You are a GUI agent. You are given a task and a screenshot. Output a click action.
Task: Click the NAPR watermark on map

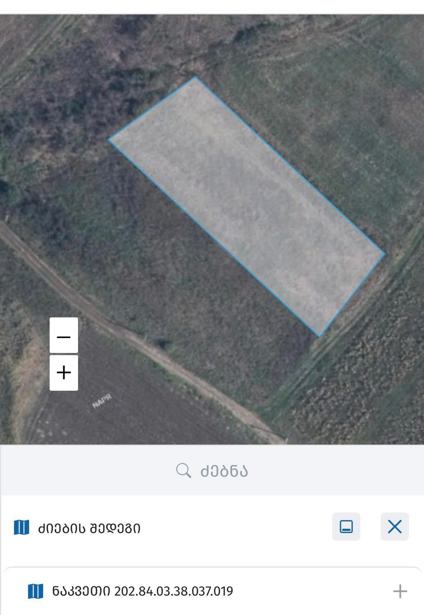tap(102, 401)
